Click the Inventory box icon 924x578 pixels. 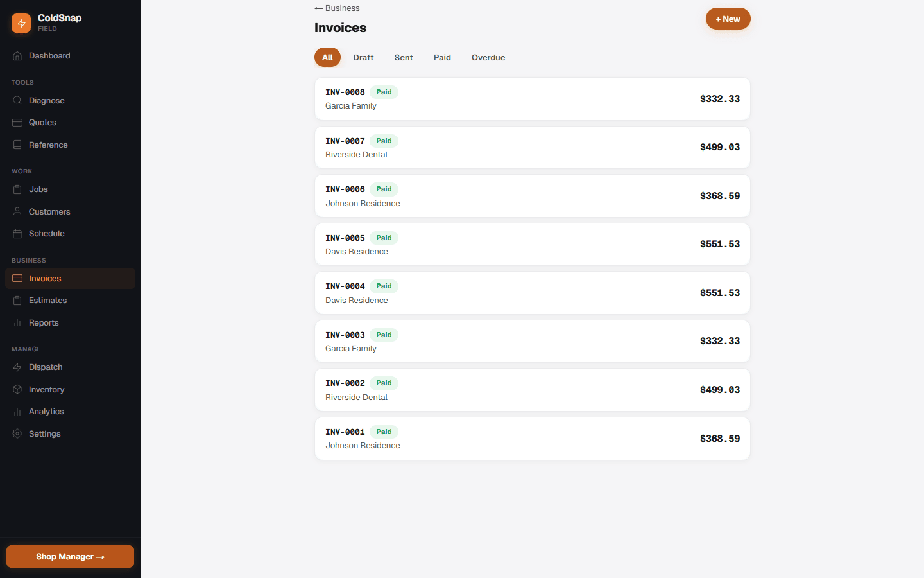(17, 389)
